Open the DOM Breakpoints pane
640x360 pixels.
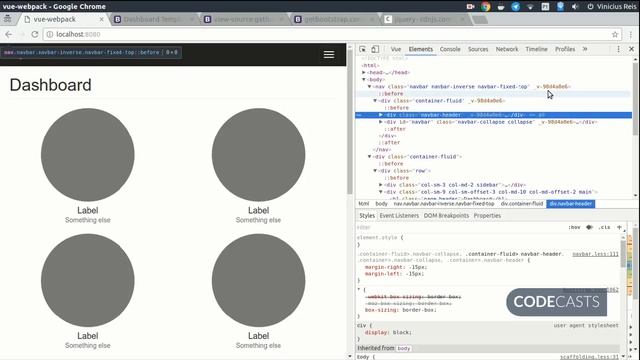tap(446, 216)
